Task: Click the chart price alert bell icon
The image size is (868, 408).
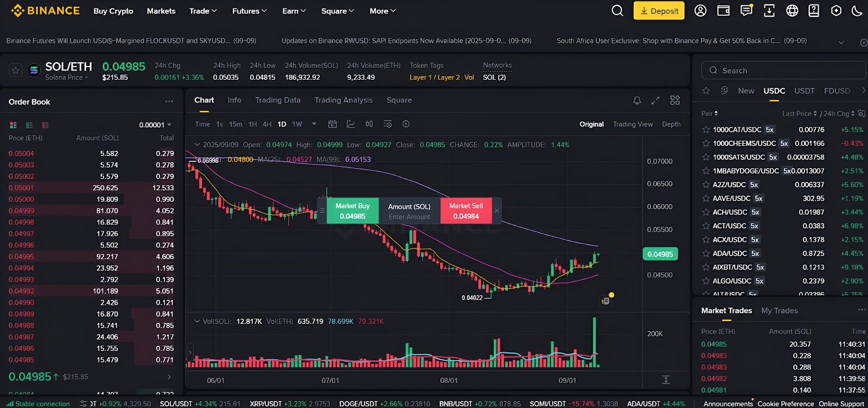Action: (x=637, y=100)
